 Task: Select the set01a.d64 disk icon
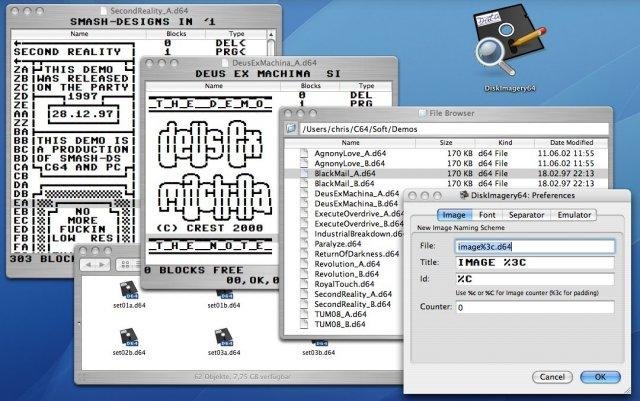pyautogui.click(x=129, y=291)
